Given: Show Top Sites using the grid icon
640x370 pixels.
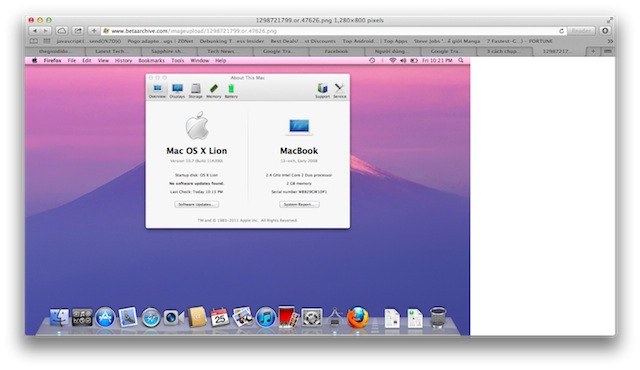Looking at the screenshot, I should point(47,41).
